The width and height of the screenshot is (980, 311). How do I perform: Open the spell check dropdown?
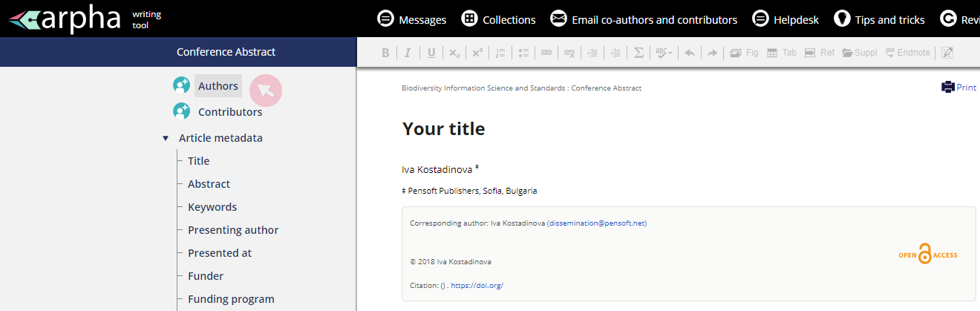(x=664, y=53)
